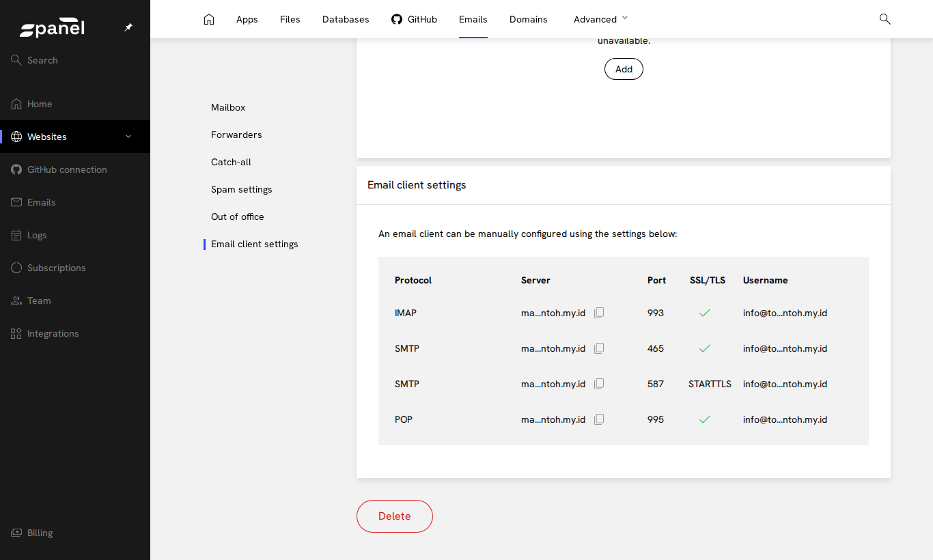Image resolution: width=933 pixels, height=560 pixels.
Task: Click the Logs calendar icon in sidebar
Action: click(16, 235)
